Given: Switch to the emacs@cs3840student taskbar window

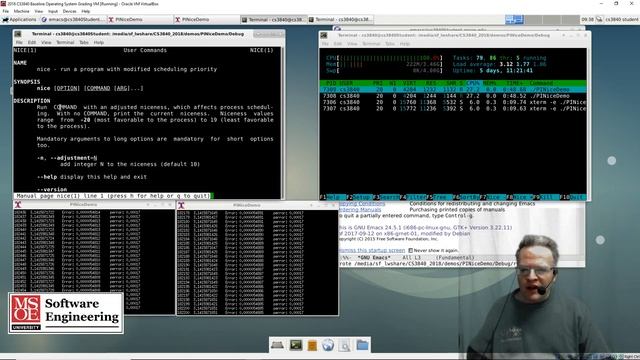Looking at the screenshot, I should [x=73, y=20].
